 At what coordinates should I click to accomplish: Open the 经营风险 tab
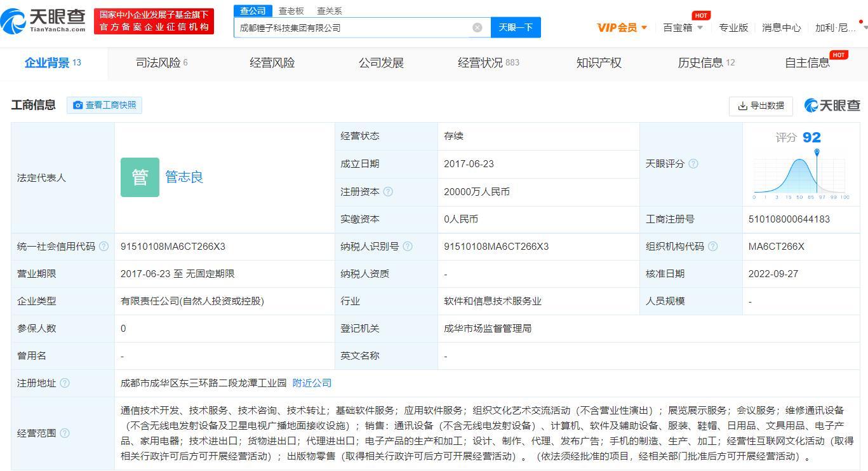272,63
